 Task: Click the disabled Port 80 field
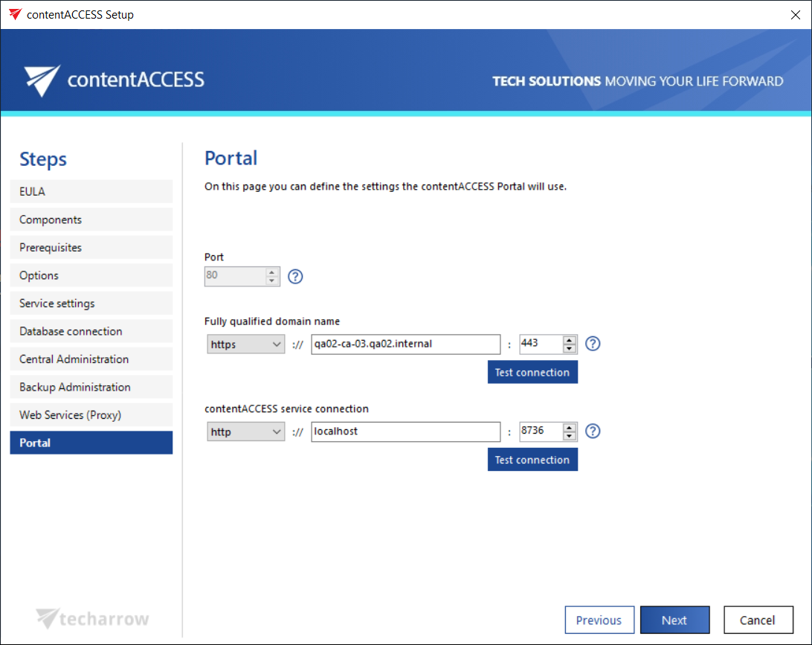click(235, 276)
